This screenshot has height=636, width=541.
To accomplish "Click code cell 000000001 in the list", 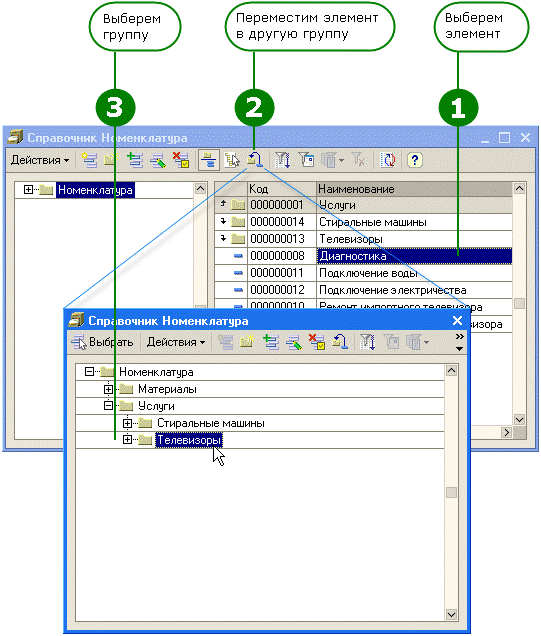I will tap(281, 205).
